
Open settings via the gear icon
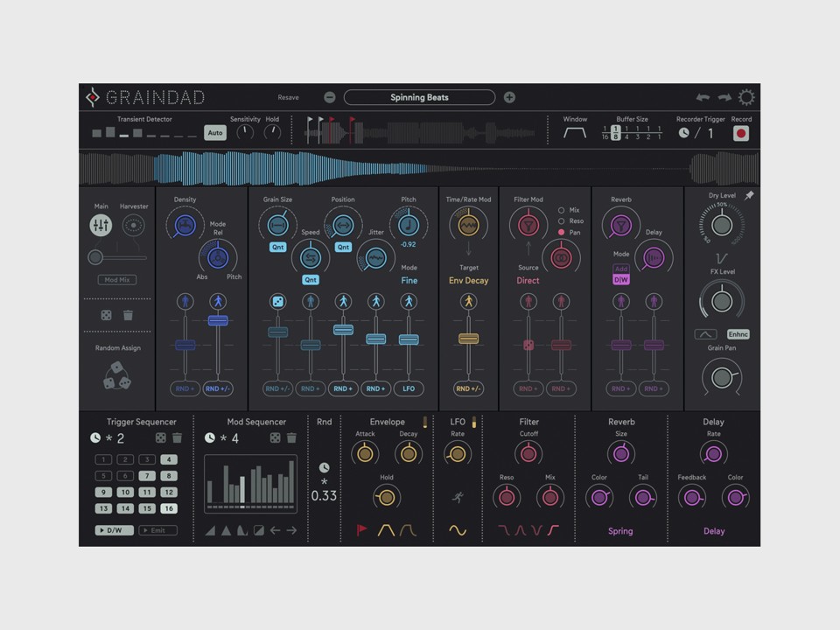coord(746,97)
